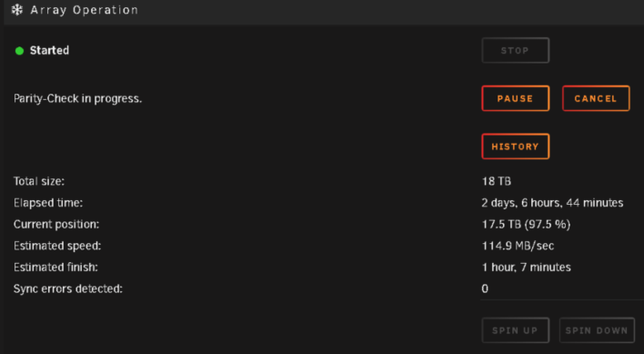Screen dimensions: 644x354
Task: Pause the running parity check
Action: click(x=516, y=98)
